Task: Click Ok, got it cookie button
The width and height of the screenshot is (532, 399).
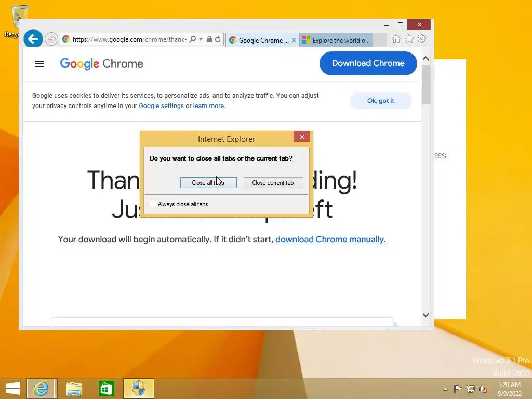Action: [381, 101]
